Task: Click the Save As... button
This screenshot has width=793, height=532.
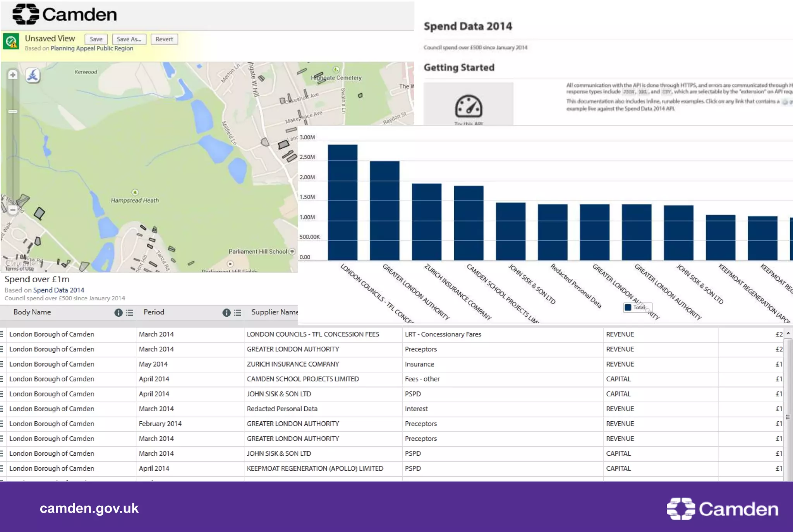Action: [129, 39]
